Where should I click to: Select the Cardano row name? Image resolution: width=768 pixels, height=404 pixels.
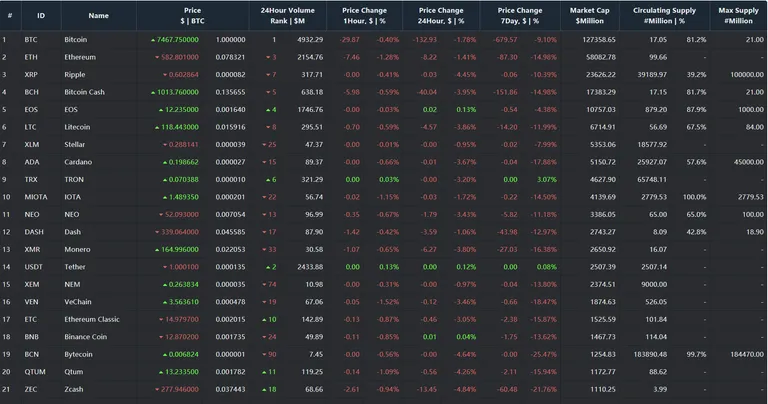pyautogui.click(x=78, y=162)
